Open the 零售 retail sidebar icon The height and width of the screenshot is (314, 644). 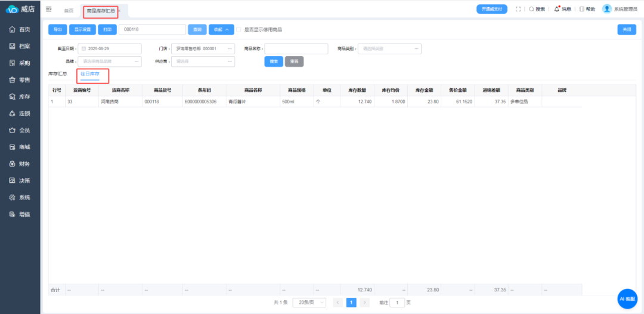click(13, 79)
